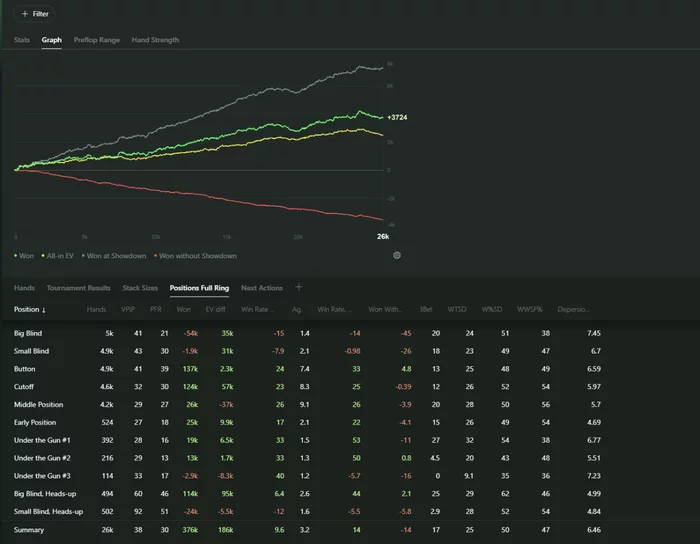Screen dimensions: 700x544
Task: Switch to the Stats tab
Action: 21,40
